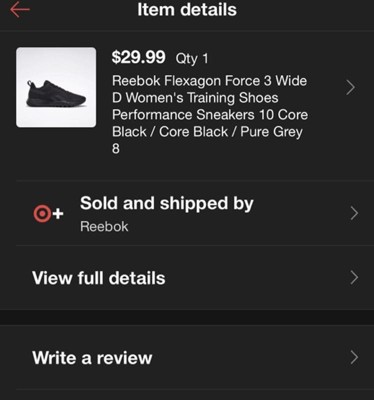Open seller info via the Sold and shipped chevron

click(x=354, y=213)
